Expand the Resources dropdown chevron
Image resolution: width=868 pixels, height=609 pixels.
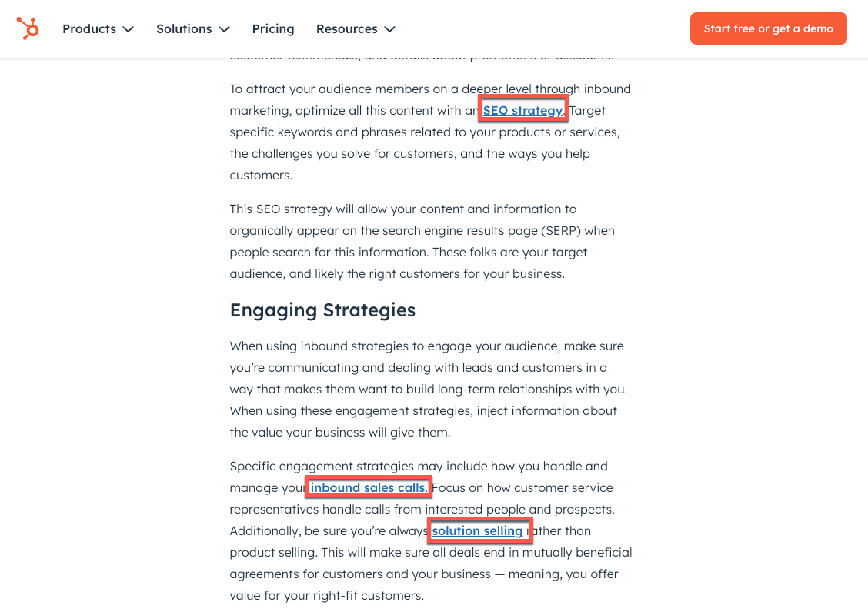389,29
